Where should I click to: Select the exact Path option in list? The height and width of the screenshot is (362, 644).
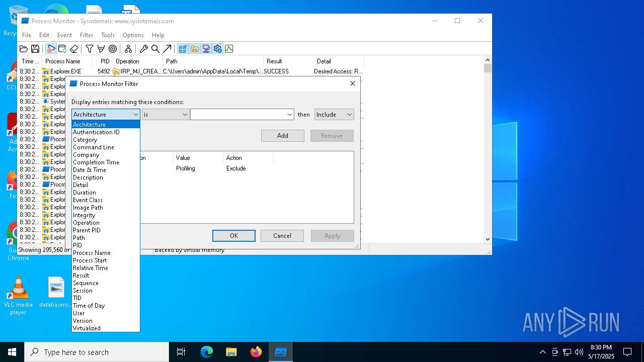pyautogui.click(x=106, y=238)
